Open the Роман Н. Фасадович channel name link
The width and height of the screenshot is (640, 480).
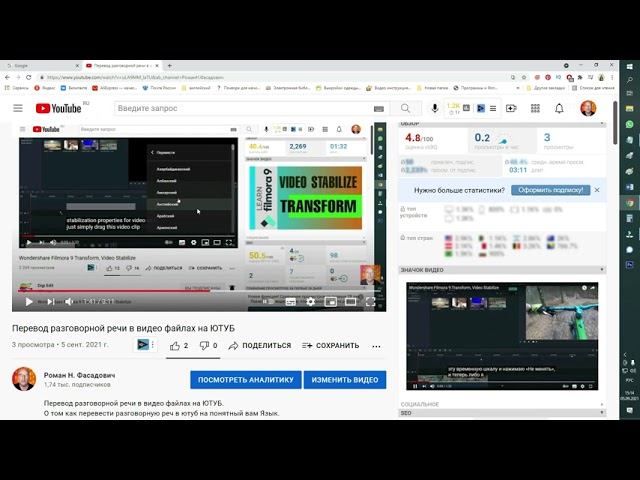point(80,375)
